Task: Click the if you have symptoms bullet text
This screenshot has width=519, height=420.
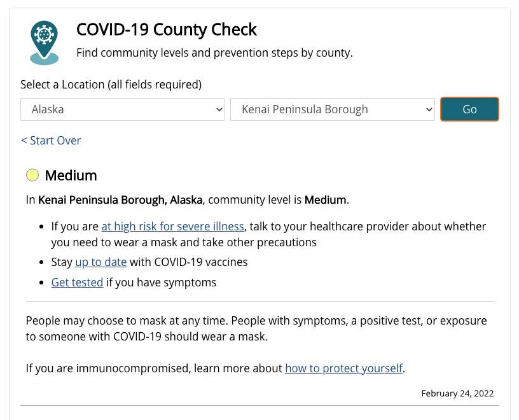Action: [x=161, y=283]
